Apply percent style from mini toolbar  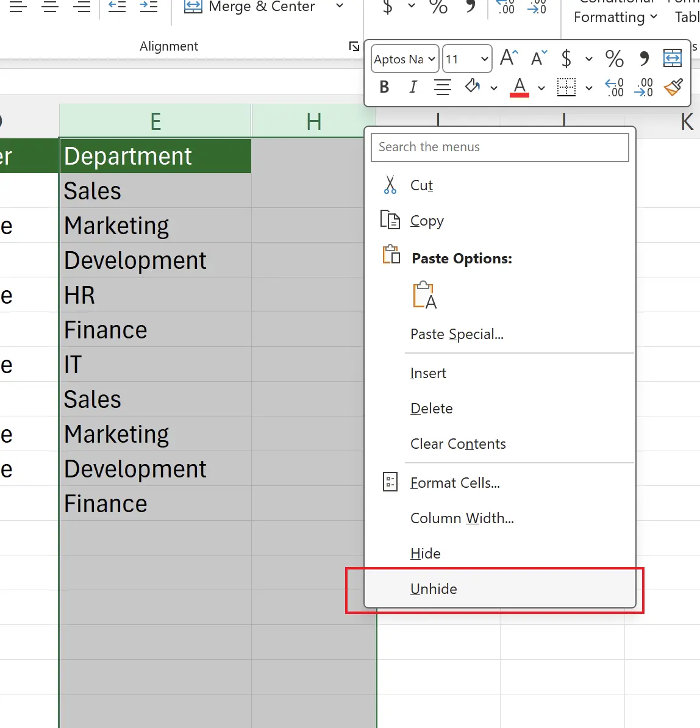click(614, 59)
